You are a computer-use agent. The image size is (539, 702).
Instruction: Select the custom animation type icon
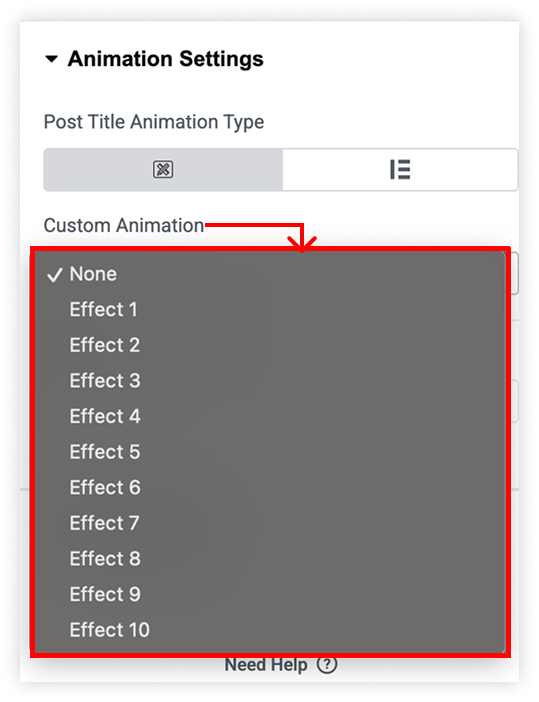(163, 170)
